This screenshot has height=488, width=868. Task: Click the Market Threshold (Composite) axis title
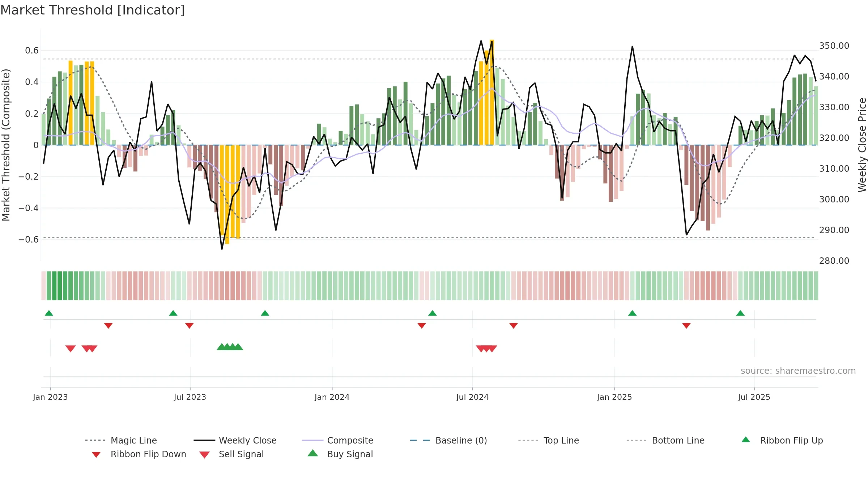click(6, 145)
